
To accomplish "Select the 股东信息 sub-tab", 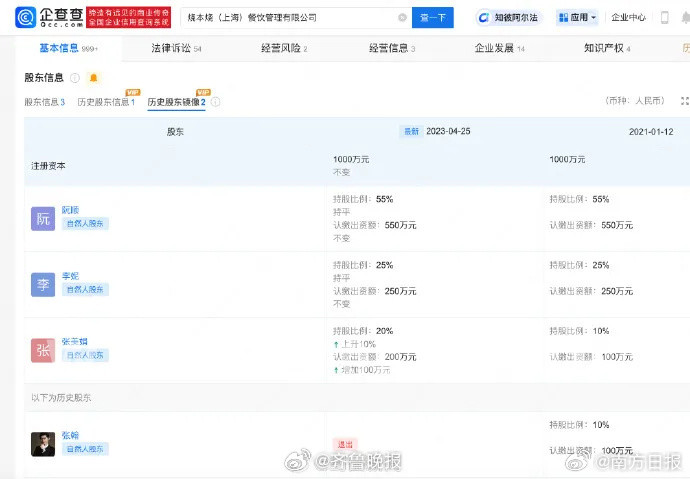I will tap(44, 102).
